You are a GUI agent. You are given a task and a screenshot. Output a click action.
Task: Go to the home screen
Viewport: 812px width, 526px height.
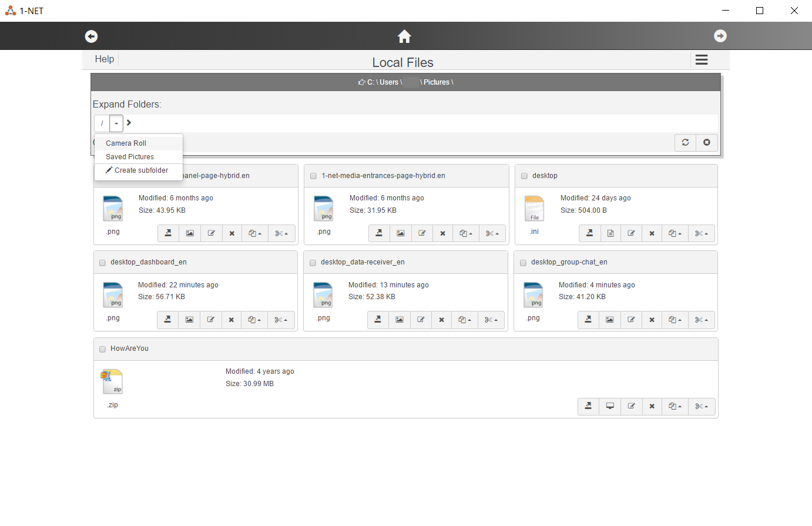(x=404, y=36)
